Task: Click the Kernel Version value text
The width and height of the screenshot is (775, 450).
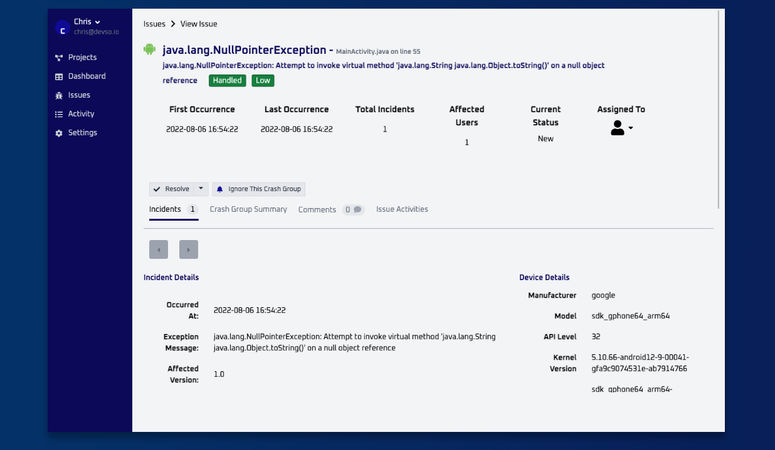Action: 640,363
